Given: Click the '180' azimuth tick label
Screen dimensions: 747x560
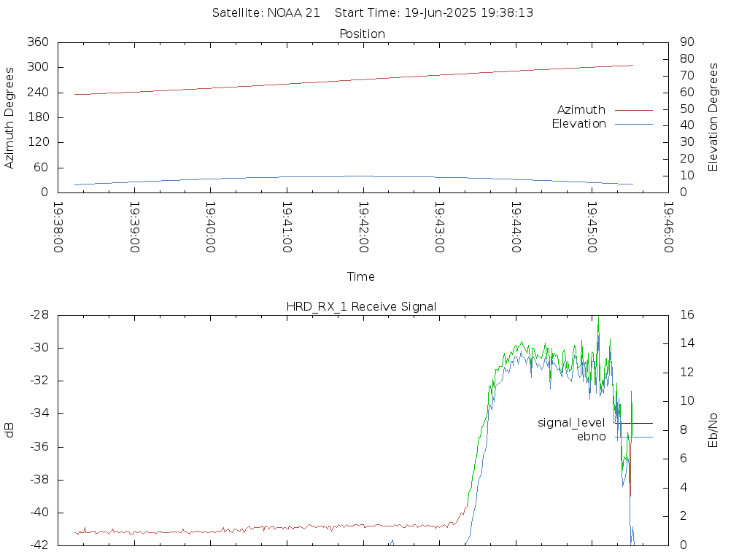Looking at the screenshot, I should tap(38, 117).
